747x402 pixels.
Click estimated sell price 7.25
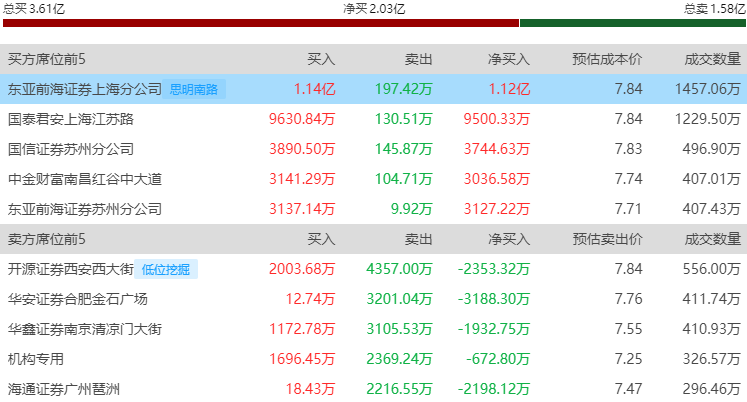click(x=628, y=359)
